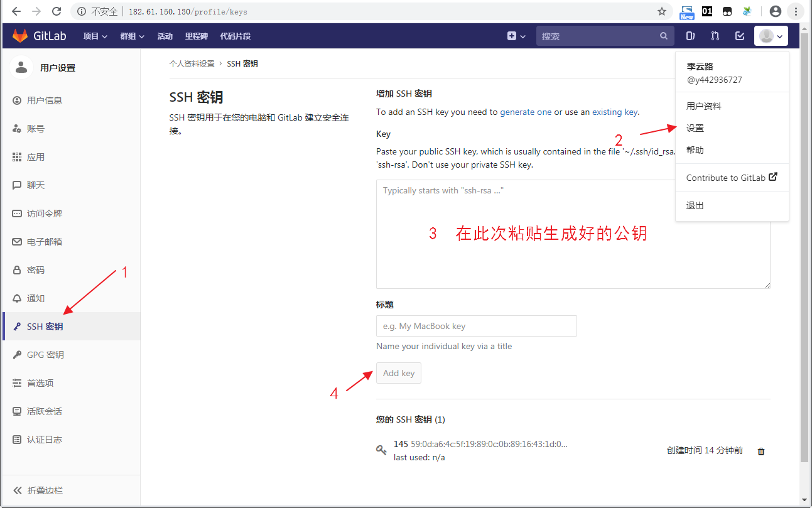Screen dimensions: 812x508
Task: Open the plus new-item dropdown
Action: pos(516,36)
